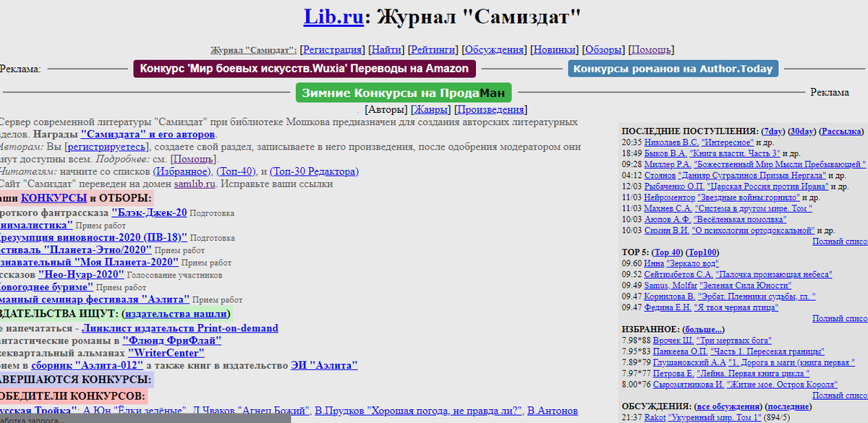Open the Рейтинги menu link

(433, 50)
